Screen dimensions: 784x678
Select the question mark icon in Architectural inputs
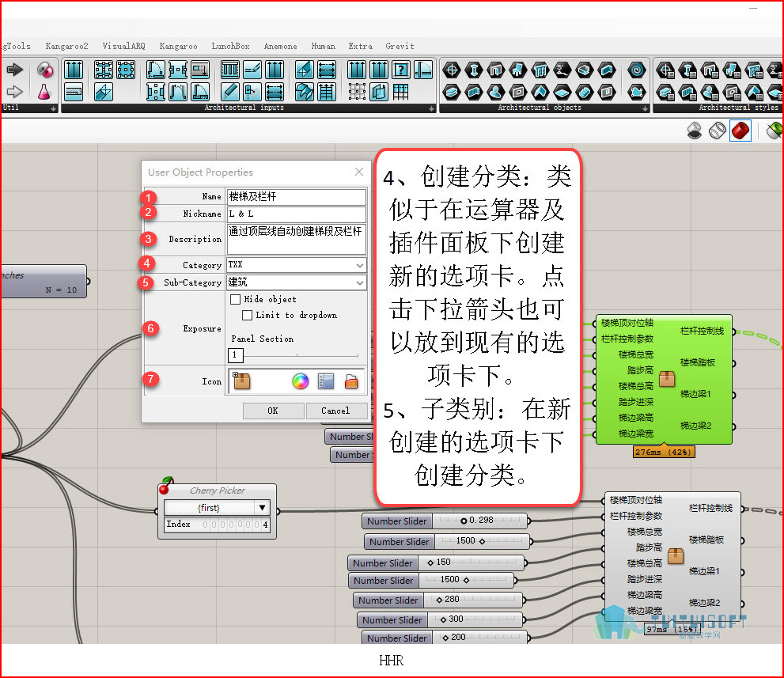pyautogui.click(x=401, y=70)
